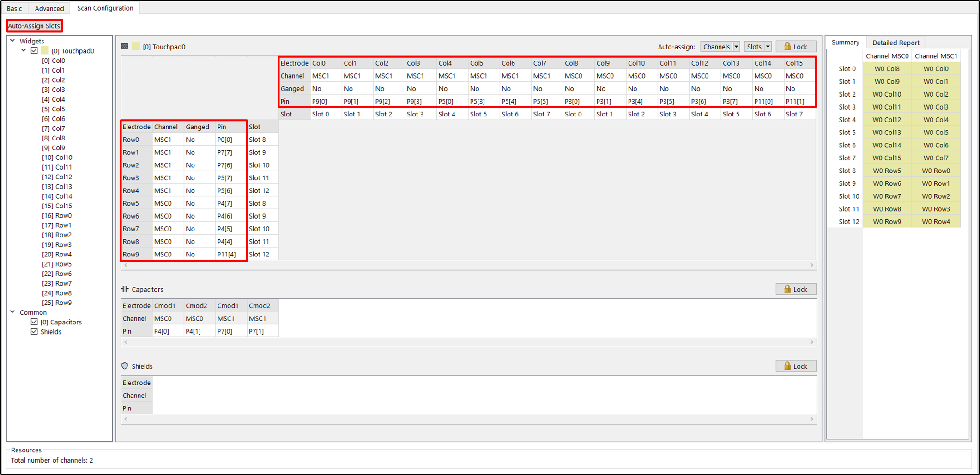Click the Col15 Slot 7 cell
The width and height of the screenshot is (980, 475).
pos(799,114)
